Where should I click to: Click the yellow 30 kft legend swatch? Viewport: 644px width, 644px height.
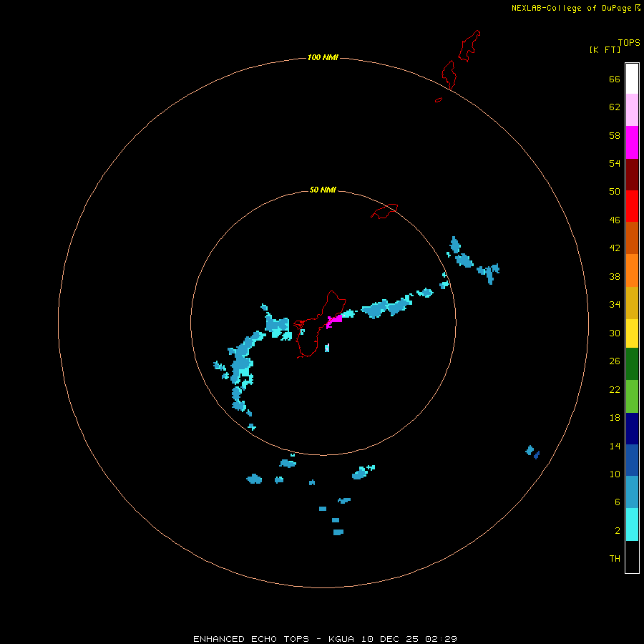coord(632,333)
